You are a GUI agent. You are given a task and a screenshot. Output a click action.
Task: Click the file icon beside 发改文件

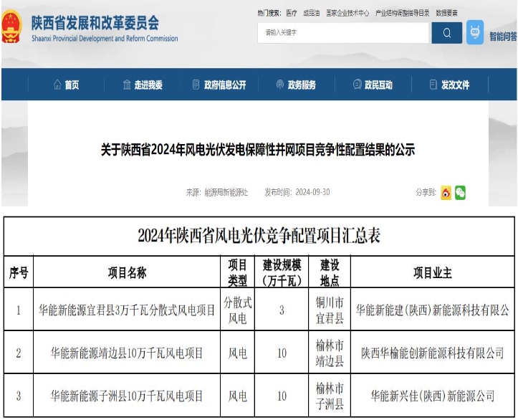[x=433, y=85]
